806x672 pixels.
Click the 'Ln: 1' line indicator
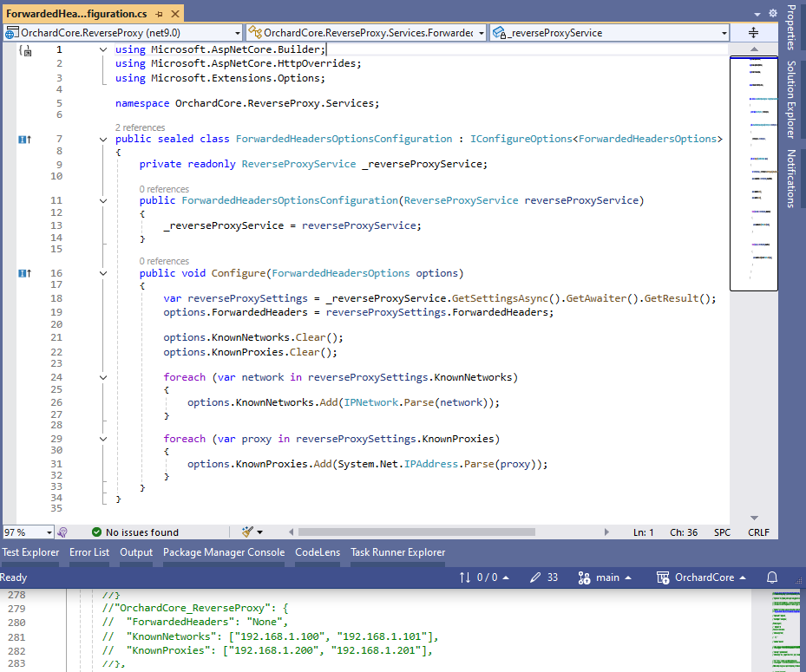tap(643, 532)
